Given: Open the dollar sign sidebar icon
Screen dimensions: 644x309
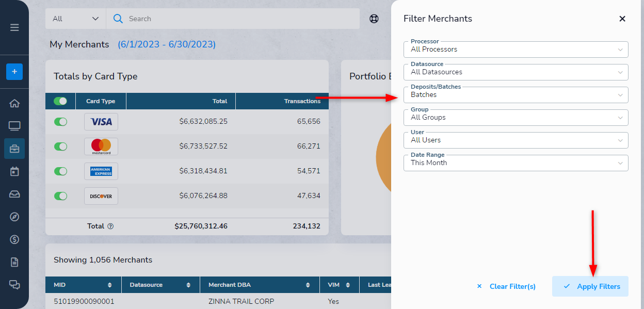Looking at the screenshot, I should pyautogui.click(x=14, y=239).
